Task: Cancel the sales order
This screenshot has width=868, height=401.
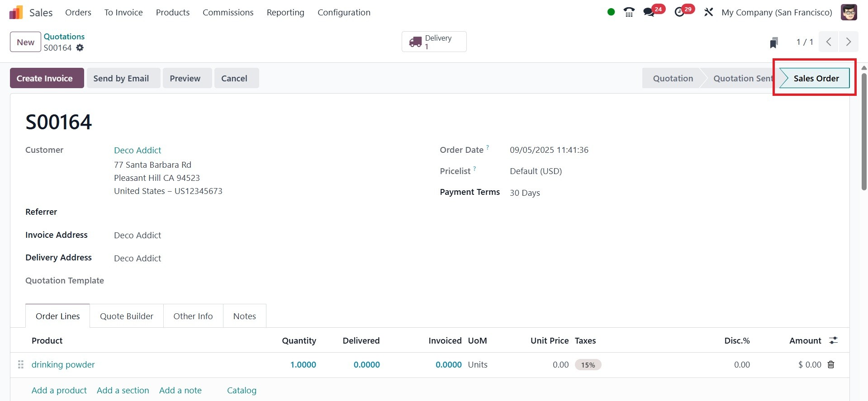Action: pyautogui.click(x=237, y=78)
